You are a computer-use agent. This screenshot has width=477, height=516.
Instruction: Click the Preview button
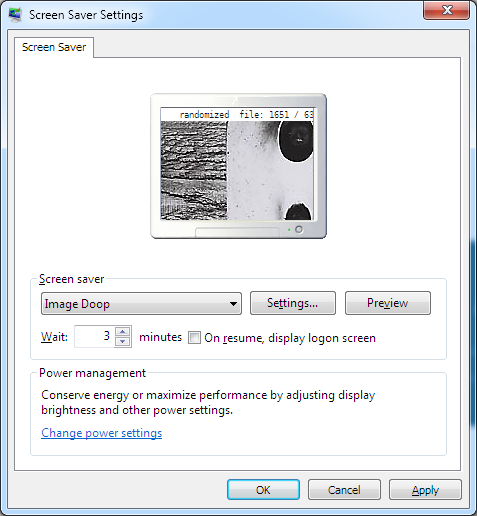click(388, 303)
